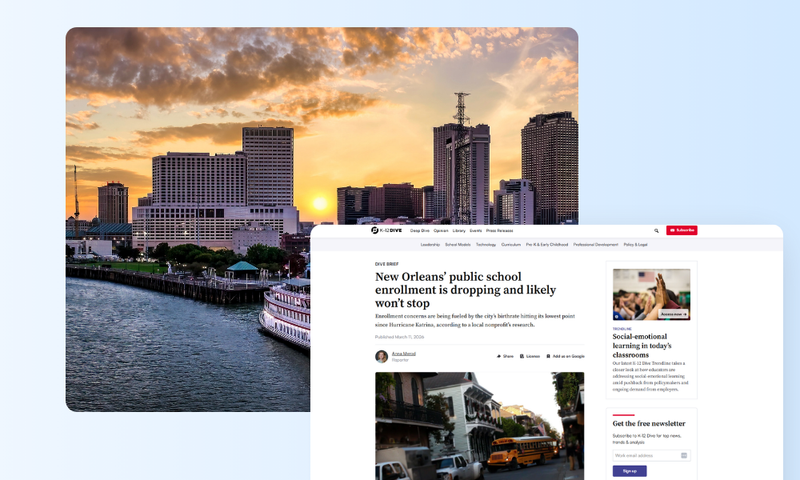Image resolution: width=800 pixels, height=480 pixels.
Task: Click the Sign up button
Action: click(x=630, y=471)
